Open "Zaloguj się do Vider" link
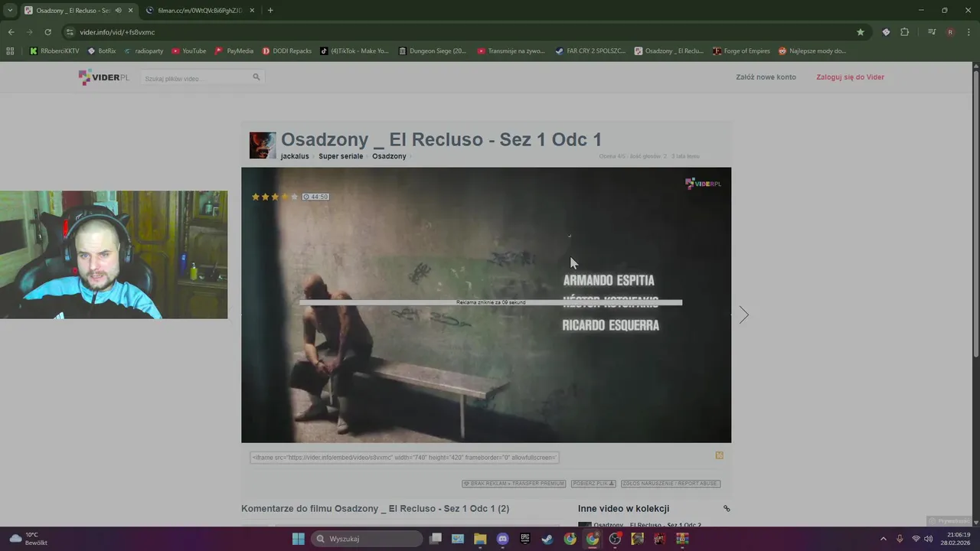 [850, 77]
